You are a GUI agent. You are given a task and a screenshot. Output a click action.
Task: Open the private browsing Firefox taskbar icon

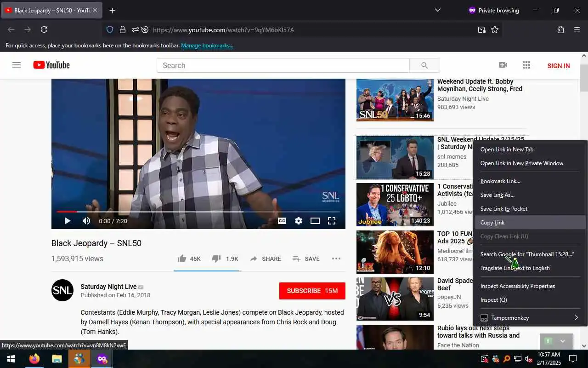102,359
